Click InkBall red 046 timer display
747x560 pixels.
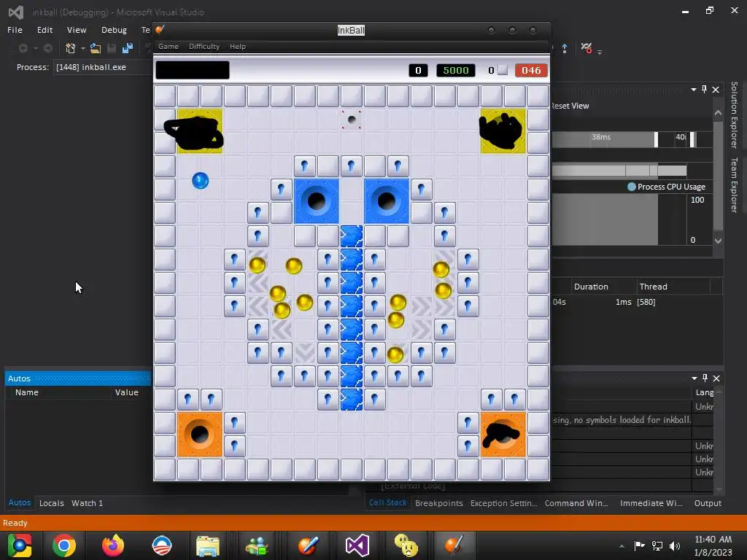[531, 71]
